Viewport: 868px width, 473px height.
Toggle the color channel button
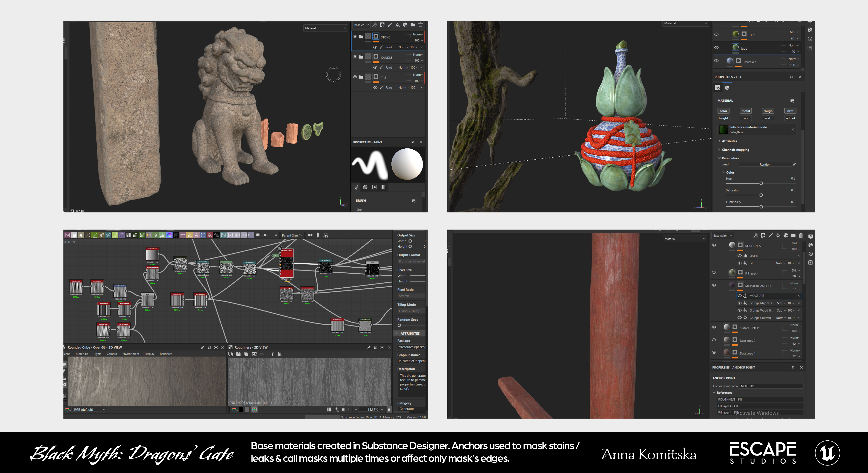723,111
